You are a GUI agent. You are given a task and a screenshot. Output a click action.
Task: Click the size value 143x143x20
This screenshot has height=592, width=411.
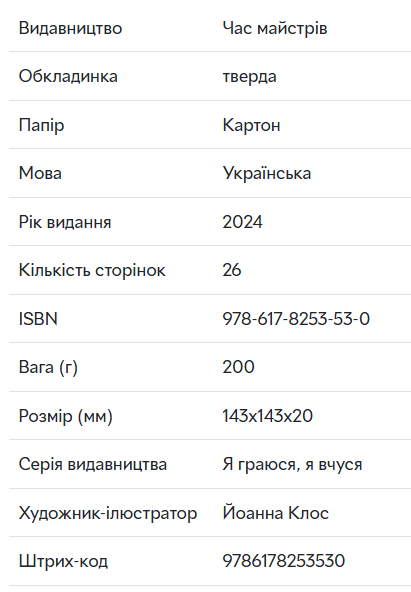pos(268,416)
